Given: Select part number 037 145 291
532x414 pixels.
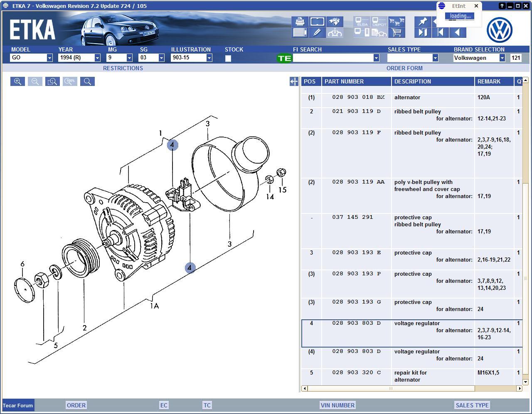Looking at the screenshot, I should 352,217.
